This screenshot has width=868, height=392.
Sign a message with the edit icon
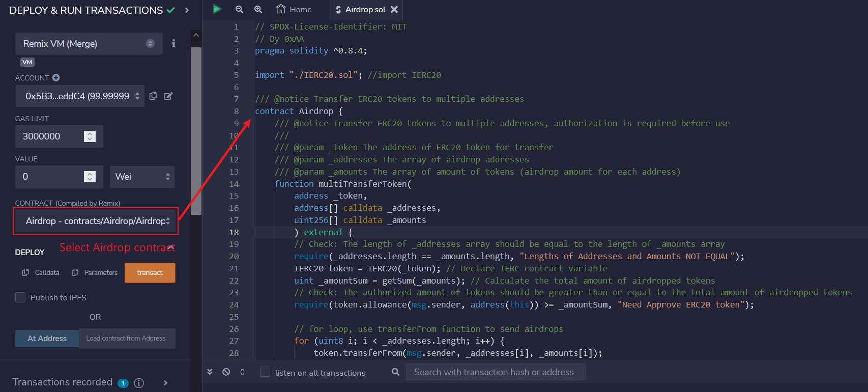(x=168, y=96)
